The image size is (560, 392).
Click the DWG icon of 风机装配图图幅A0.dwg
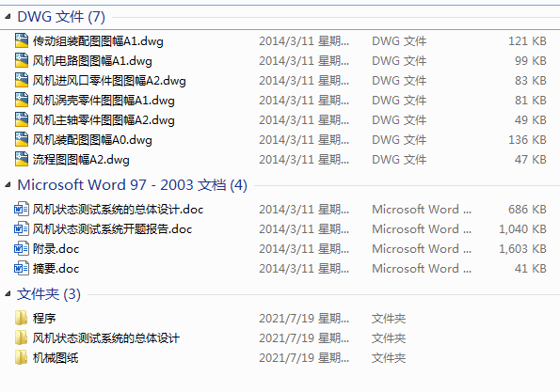click(22, 139)
